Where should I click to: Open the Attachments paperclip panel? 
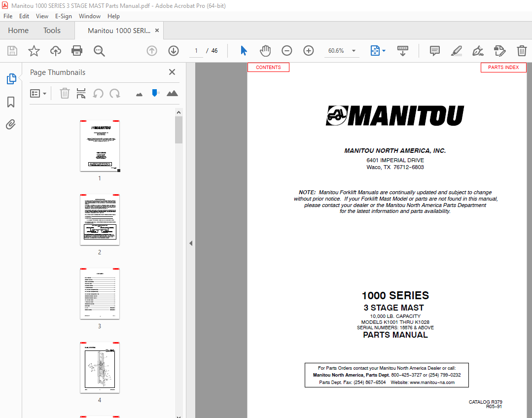(11, 125)
